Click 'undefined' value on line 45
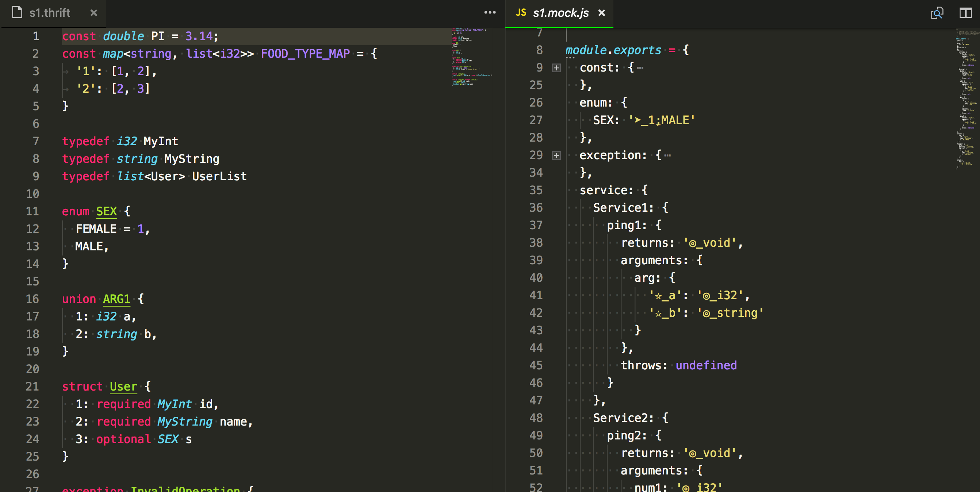The height and width of the screenshot is (492, 980). (x=706, y=365)
